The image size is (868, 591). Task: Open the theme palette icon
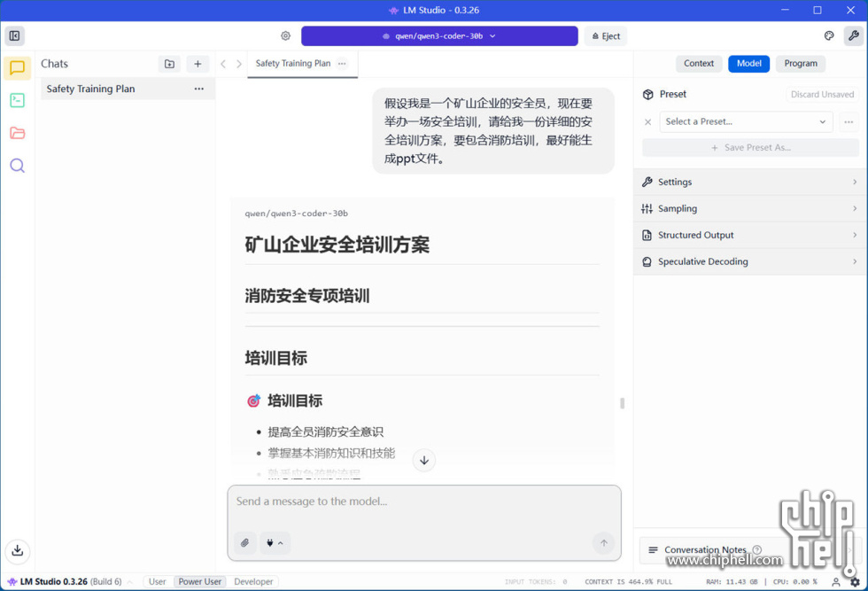pos(829,36)
